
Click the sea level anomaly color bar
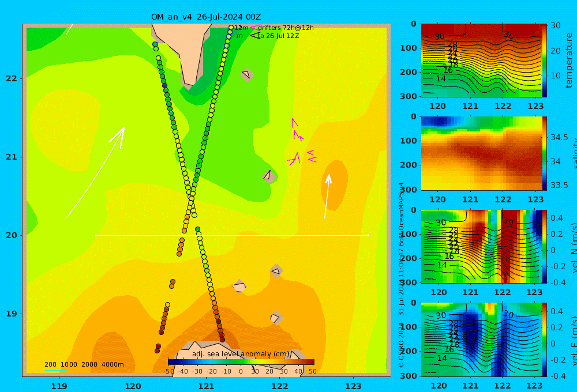click(x=241, y=362)
